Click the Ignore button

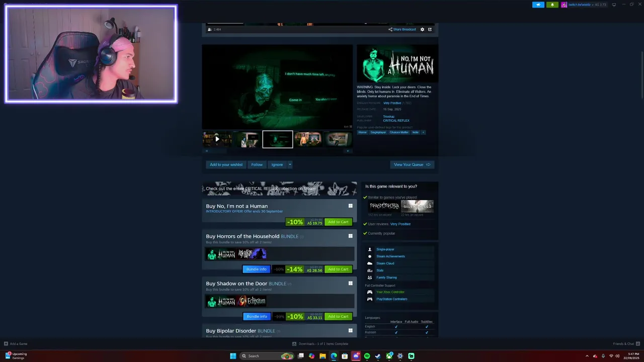coord(277,164)
